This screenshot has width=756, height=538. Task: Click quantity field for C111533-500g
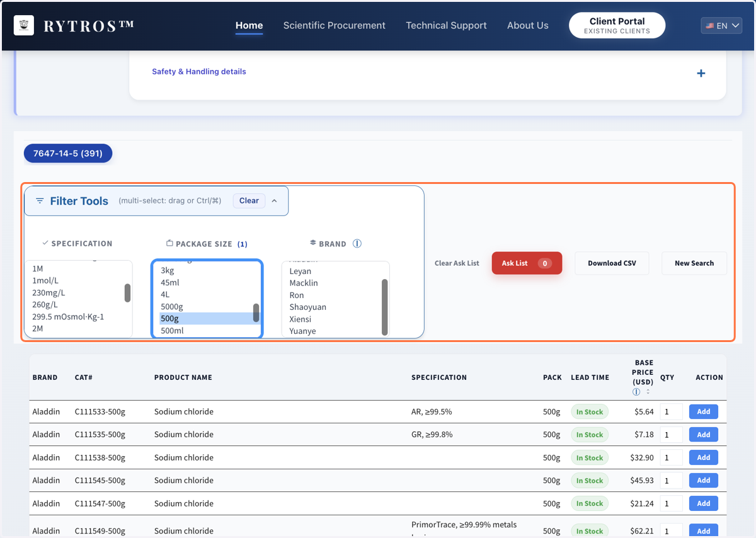672,412
